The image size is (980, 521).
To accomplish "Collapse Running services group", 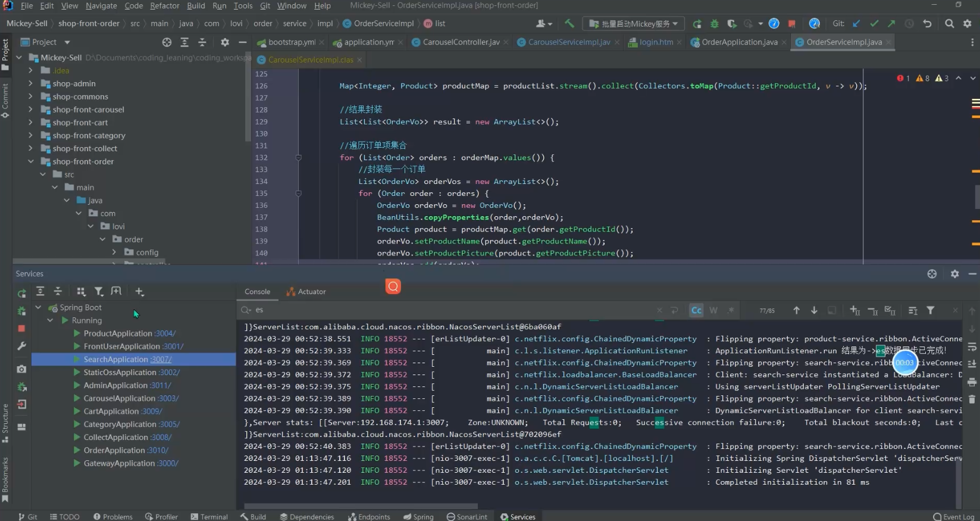I will click(x=50, y=320).
